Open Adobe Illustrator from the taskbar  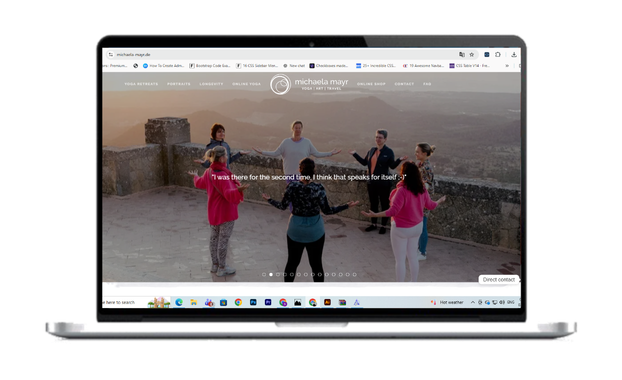point(327,302)
